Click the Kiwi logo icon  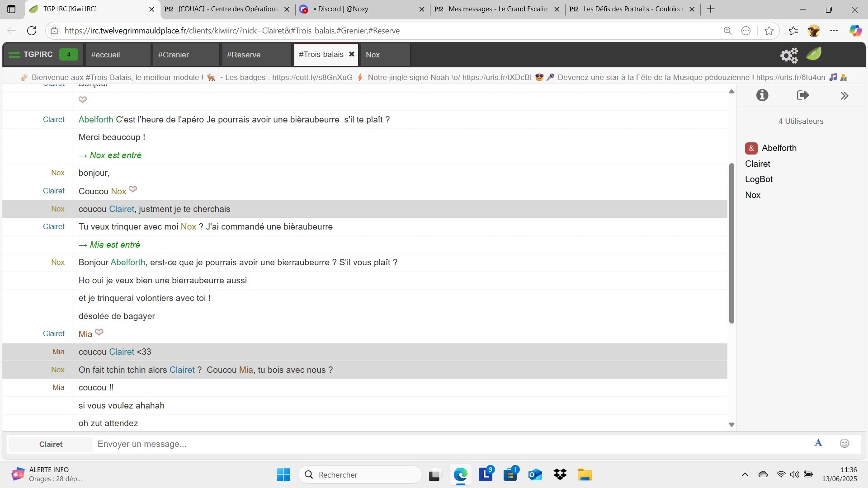click(814, 54)
